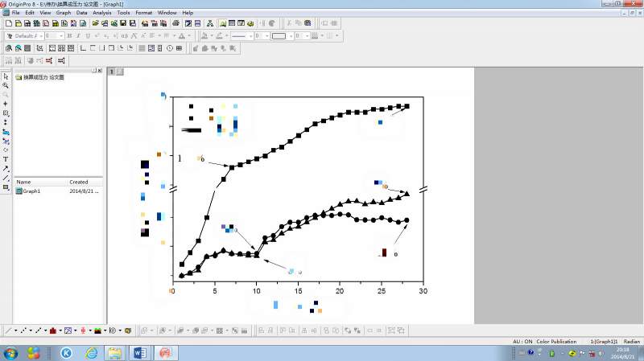Viewport: 644px width, 361px height.
Task: Open the font size dropdown
Action: pos(61,36)
